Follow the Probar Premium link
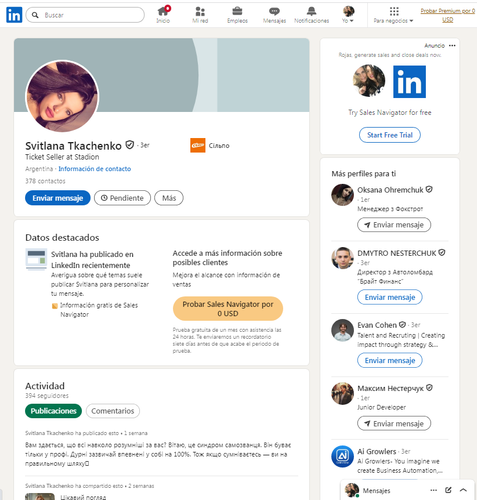477x500 pixels. click(x=448, y=15)
